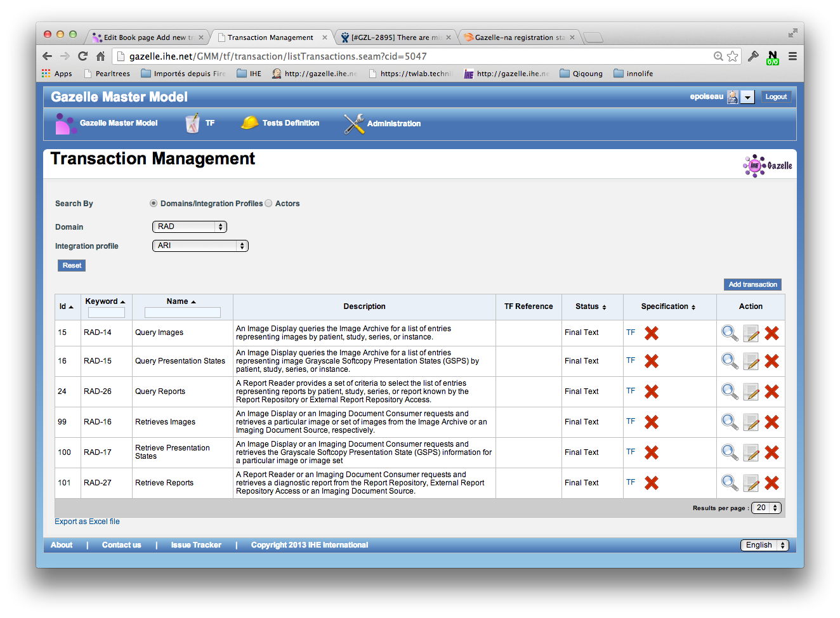840x618 pixels.
Task: Open the Integration profile dropdown showing ARI
Action: tap(200, 246)
